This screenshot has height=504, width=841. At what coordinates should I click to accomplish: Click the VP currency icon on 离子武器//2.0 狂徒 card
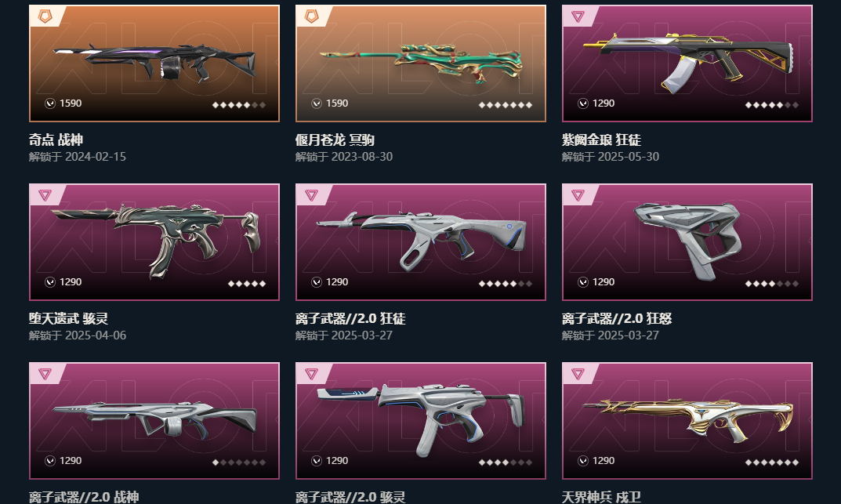click(317, 282)
